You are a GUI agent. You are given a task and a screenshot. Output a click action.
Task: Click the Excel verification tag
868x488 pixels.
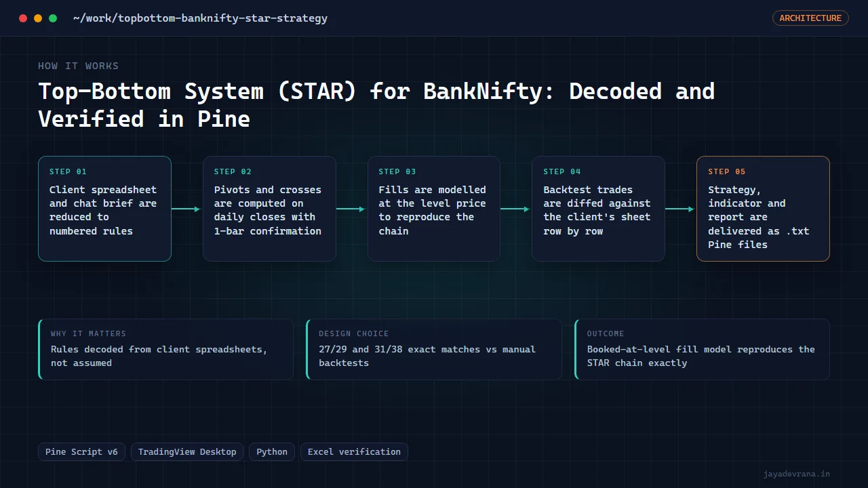pyautogui.click(x=354, y=451)
